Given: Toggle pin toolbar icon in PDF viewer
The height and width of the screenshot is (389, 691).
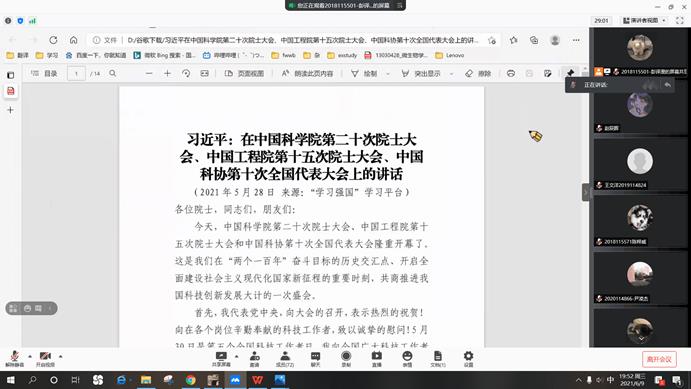Looking at the screenshot, I should pyautogui.click(x=570, y=73).
